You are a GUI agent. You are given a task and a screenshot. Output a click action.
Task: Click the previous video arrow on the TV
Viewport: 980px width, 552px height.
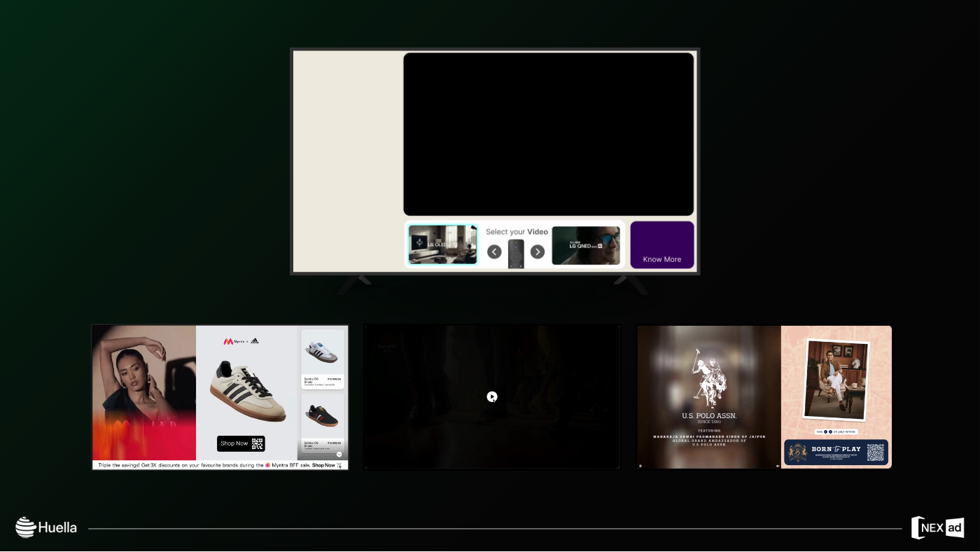click(x=494, y=251)
